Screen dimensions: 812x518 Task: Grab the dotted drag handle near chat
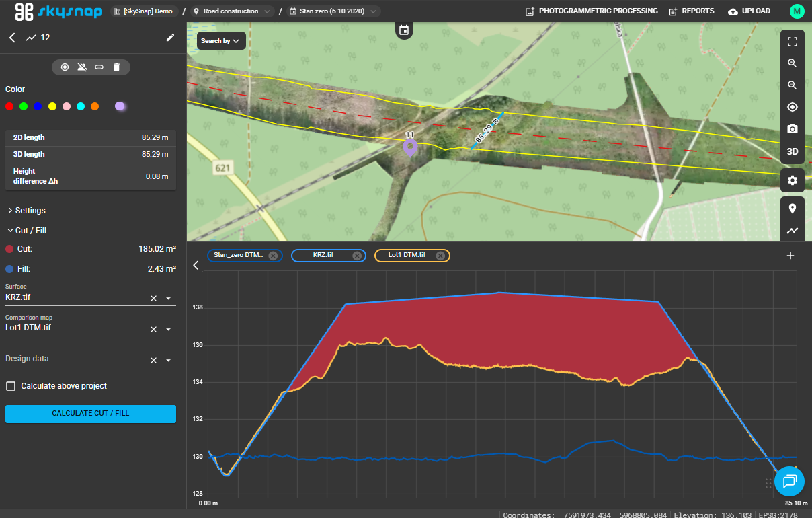tap(769, 482)
